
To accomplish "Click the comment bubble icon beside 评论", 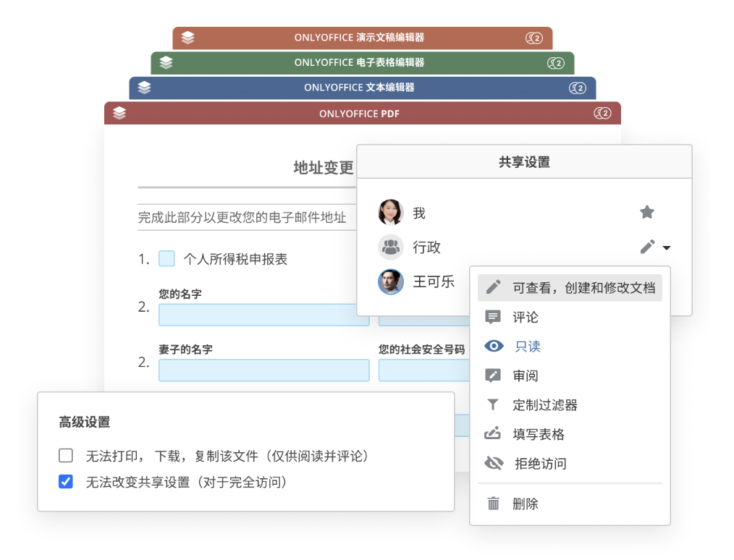I will [492, 317].
